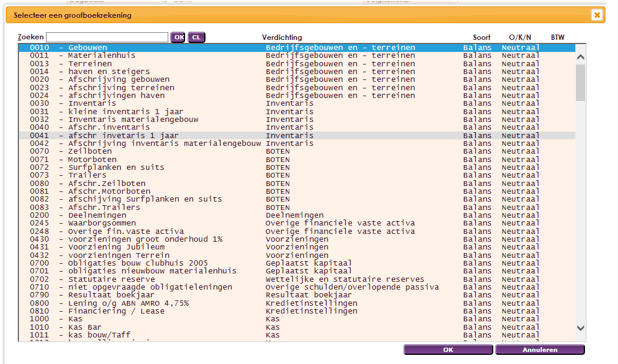Select row 0248 - Overige fin.vaste activa
The width and height of the screenshot is (618, 364).
tap(297, 231)
